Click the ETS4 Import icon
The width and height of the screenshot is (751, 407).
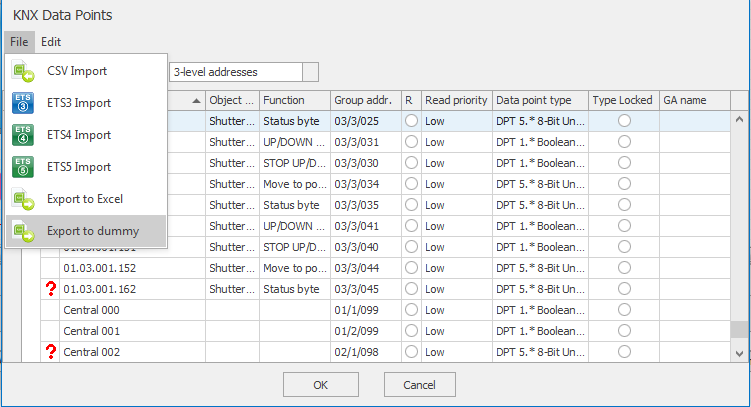coord(23,135)
